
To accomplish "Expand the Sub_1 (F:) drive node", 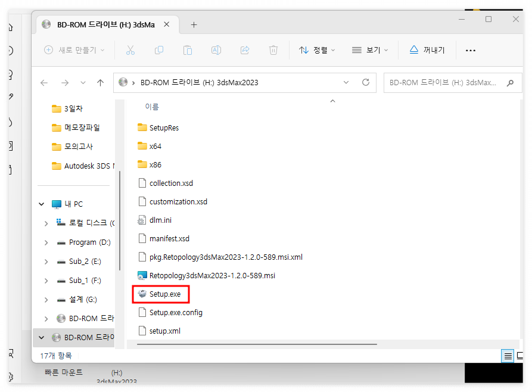I will pyautogui.click(x=46, y=281).
